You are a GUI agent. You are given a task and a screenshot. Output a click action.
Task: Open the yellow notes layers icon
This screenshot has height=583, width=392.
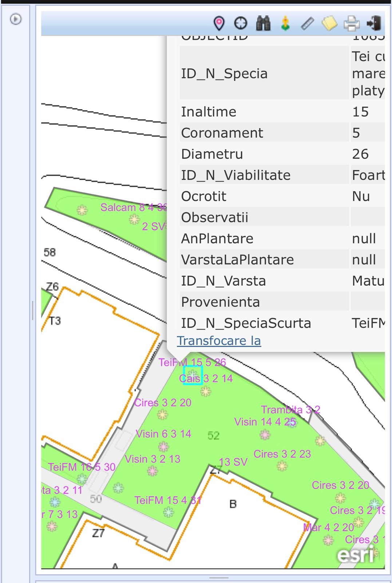click(x=329, y=24)
